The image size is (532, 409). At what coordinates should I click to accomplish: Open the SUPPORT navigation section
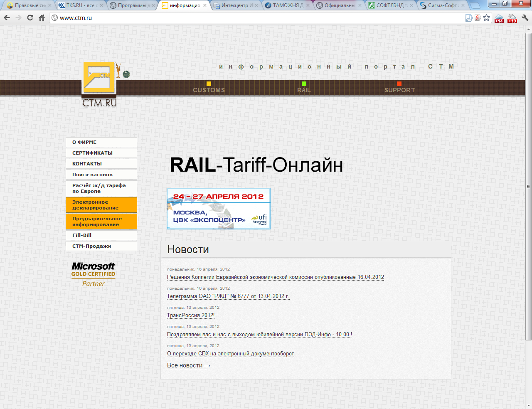pyautogui.click(x=399, y=90)
